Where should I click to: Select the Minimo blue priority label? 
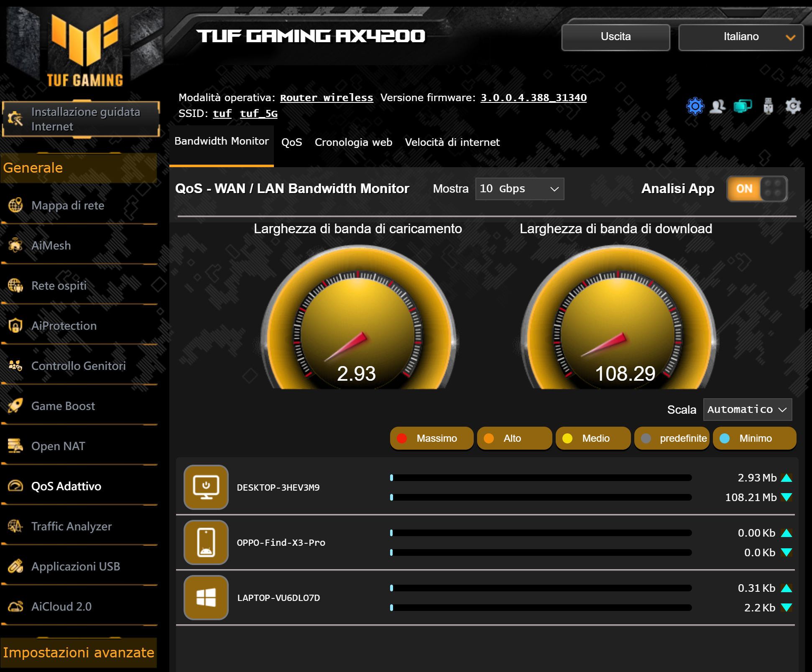tap(754, 438)
